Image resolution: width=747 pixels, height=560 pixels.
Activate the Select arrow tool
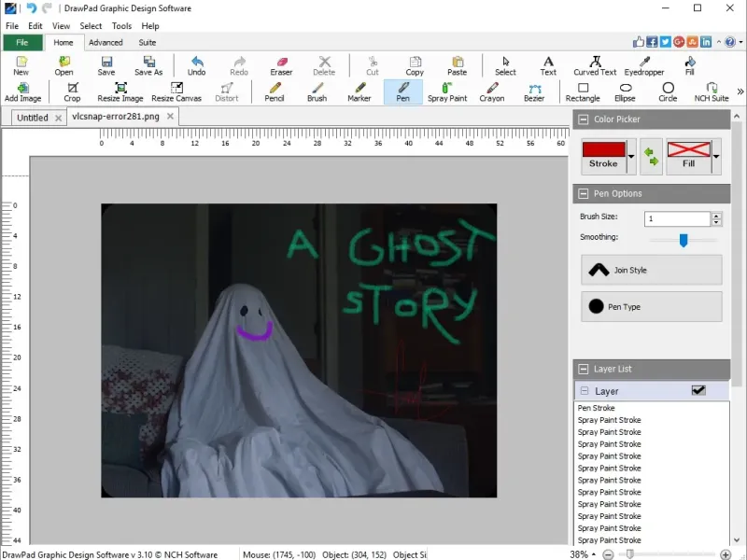(x=505, y=65)
